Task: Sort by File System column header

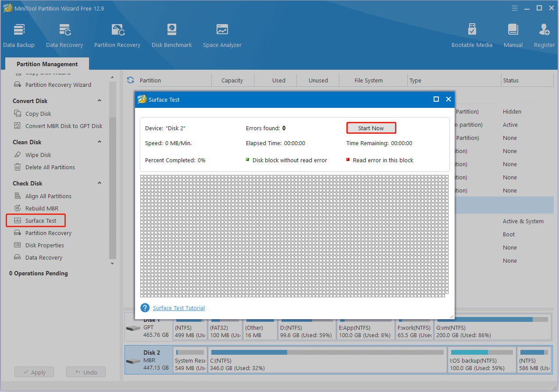Action: pos(369,80)
